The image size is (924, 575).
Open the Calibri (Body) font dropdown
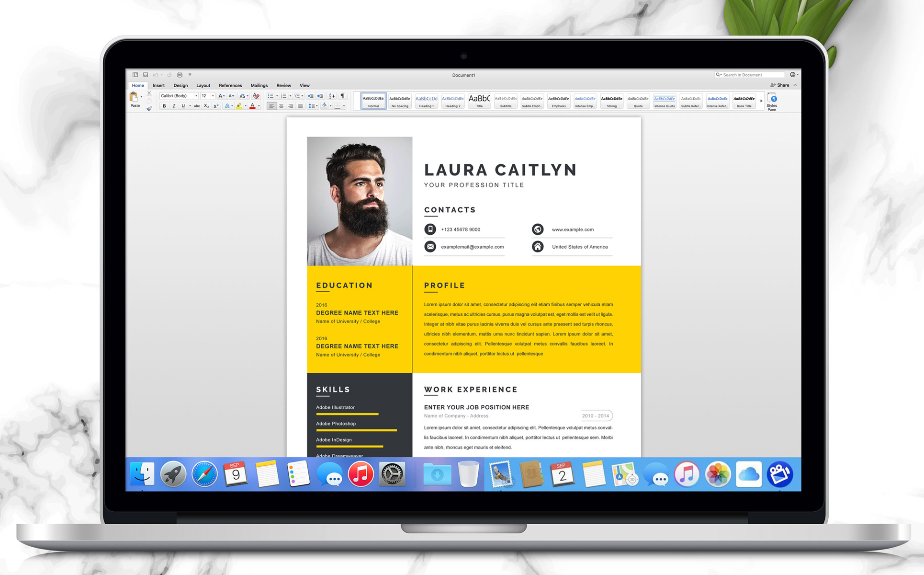point(196,96)
